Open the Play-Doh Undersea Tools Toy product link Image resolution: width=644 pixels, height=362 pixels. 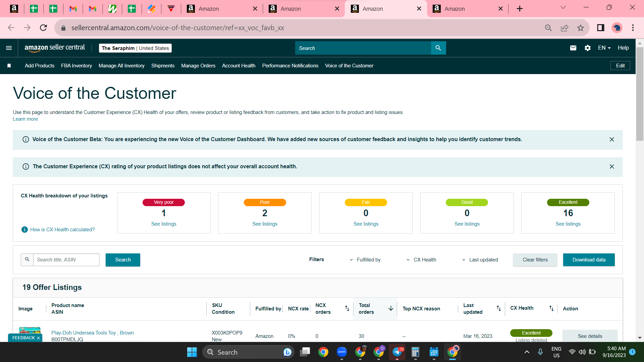[93, 333]
